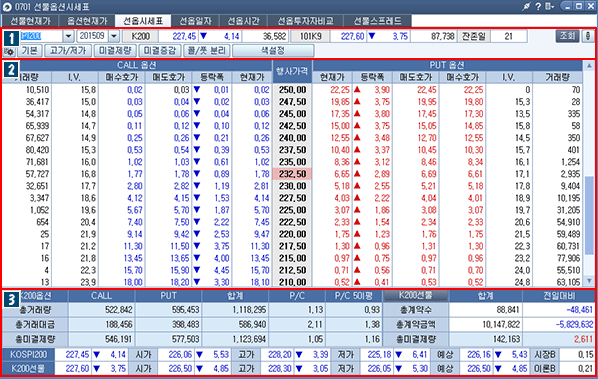Image resolution: width=598 pixels, height=379 pixels.
Task: Click the scroll-lock icon next to 조회
Action: click(588, 36)
